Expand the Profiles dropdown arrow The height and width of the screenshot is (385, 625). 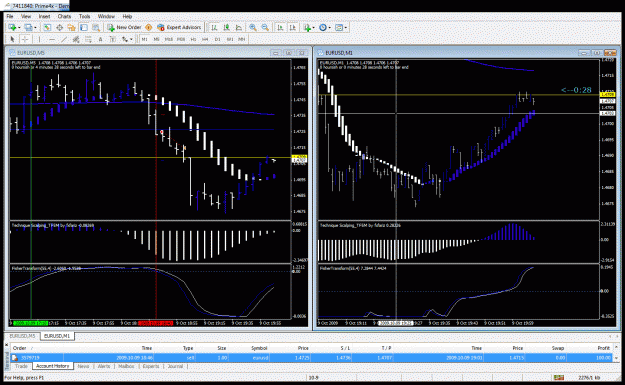pyautogui.click(x=35, y=28)
